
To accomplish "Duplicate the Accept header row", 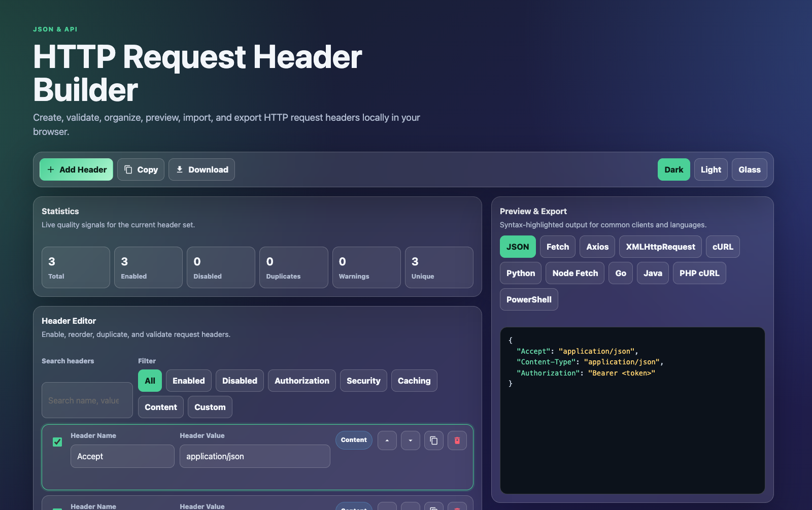I will (434, 440).
